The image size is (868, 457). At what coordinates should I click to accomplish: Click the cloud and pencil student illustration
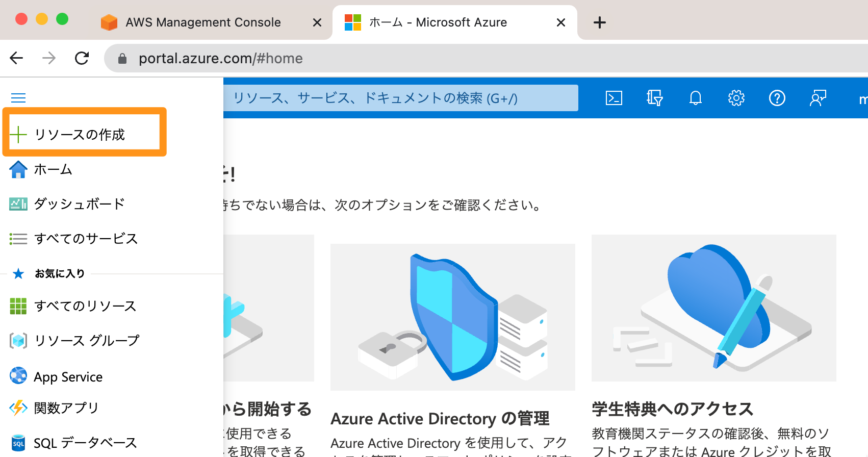(x=714, y=308)
